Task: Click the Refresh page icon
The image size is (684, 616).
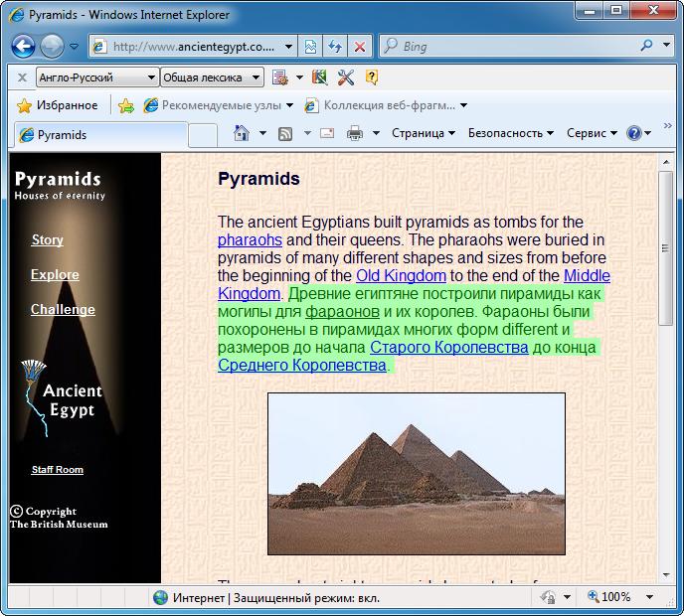Action: pyautogui.click(x=335, y=46)
